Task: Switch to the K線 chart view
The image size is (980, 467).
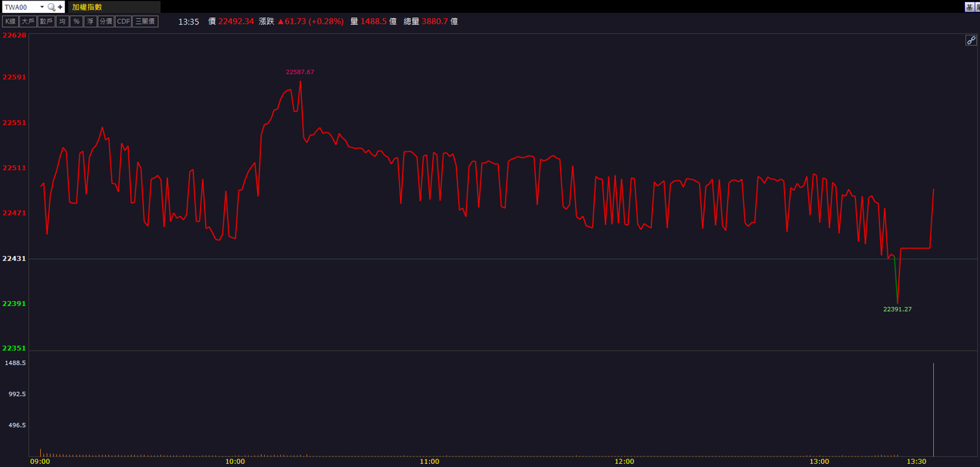Action: click(10, 21)
